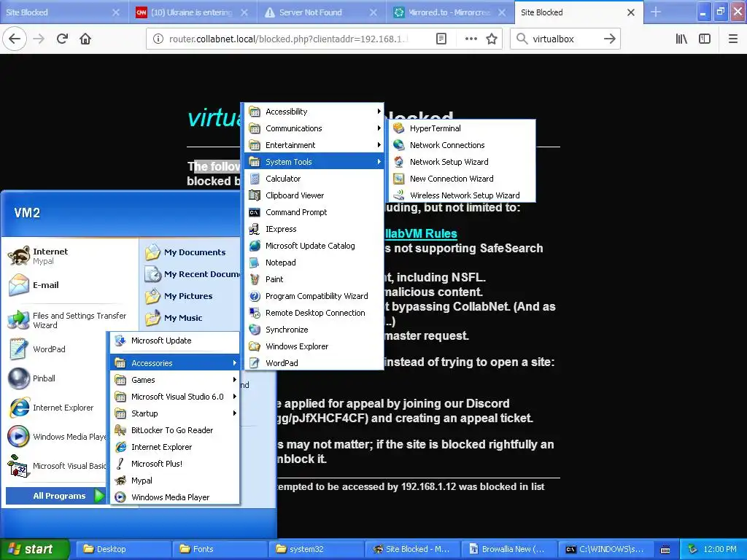Open a new browser tab with plus
Viewport: 747px width, 560px height.
[x=656, y=12]
